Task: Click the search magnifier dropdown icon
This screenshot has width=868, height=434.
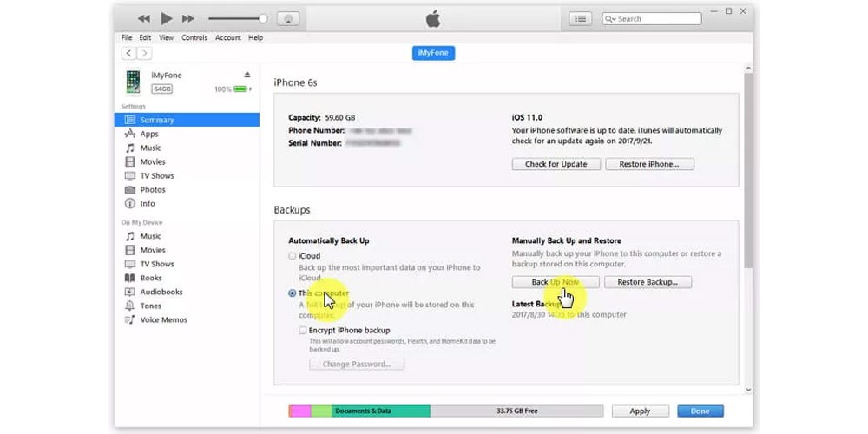Action: (x=610, y=19)
